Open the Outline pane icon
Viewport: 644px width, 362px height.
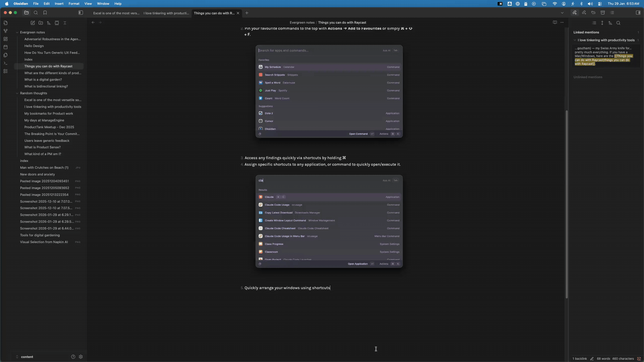coord(612,13)
